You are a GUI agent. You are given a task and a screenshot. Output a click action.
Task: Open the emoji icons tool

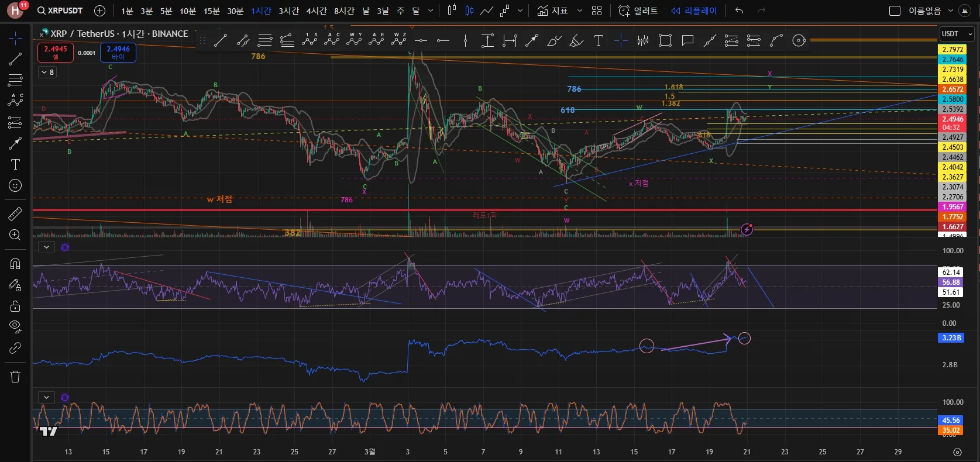[x=15, y=185]
